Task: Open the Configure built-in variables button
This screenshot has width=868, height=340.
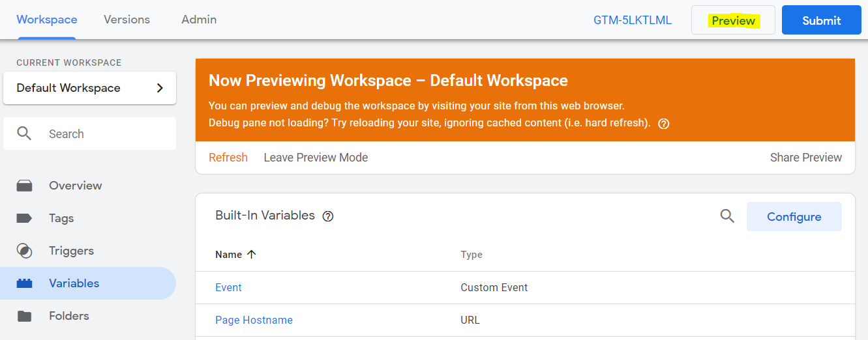Action: tap(794, 217)
